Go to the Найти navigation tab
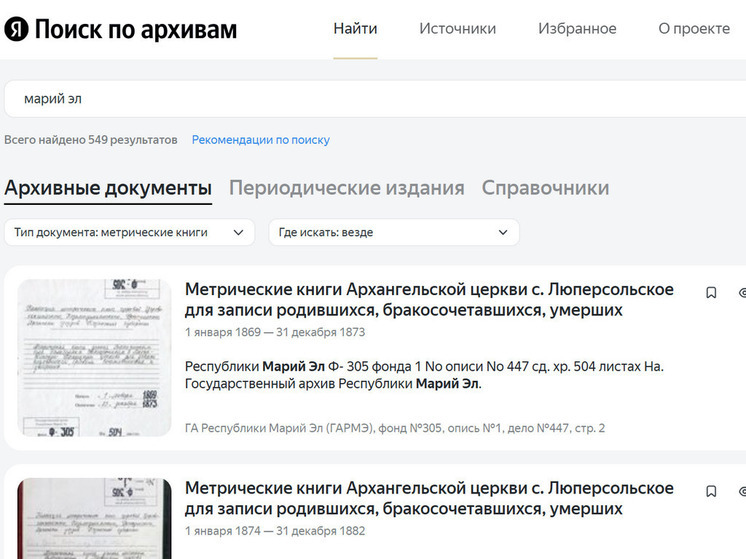 pyautogui.click(x=355, y=29)
